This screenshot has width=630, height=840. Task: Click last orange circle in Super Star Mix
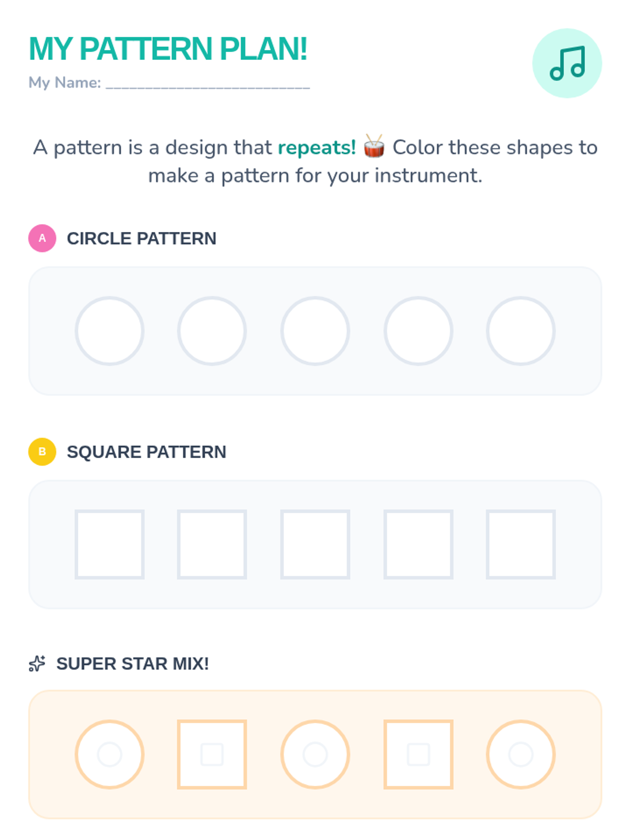click(520, 754)
